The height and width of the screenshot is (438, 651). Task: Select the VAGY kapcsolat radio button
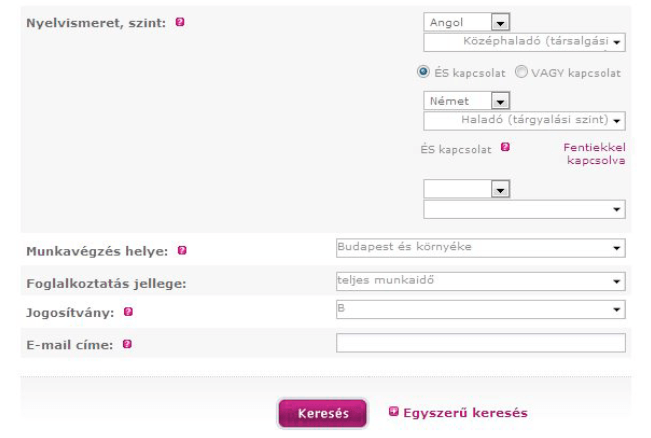click(522, 72)
